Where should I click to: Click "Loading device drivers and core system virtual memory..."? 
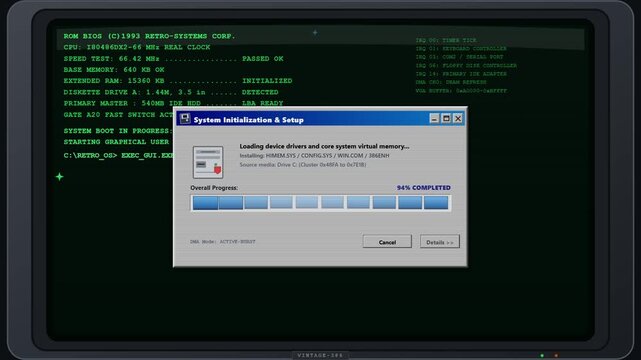pos(324,146)
